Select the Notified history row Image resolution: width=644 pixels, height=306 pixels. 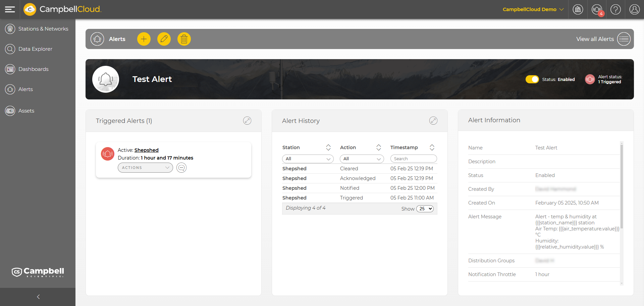click(360, 188)
